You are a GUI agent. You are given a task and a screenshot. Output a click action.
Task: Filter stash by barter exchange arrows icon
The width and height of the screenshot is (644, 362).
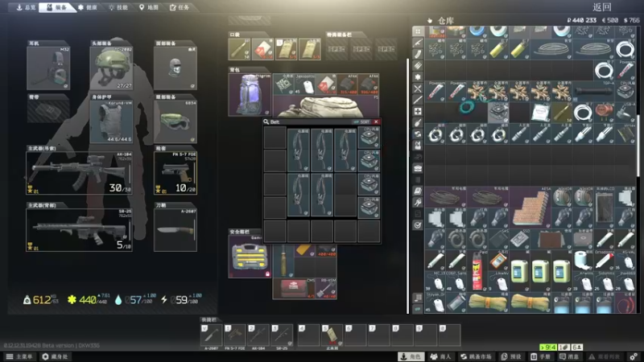coord(418,134)
